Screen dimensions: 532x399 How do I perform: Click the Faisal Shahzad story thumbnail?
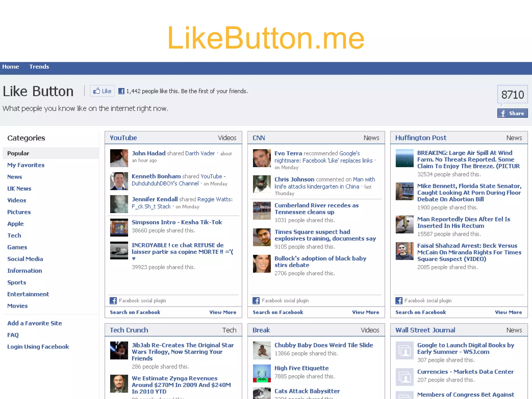coord(404,251)
